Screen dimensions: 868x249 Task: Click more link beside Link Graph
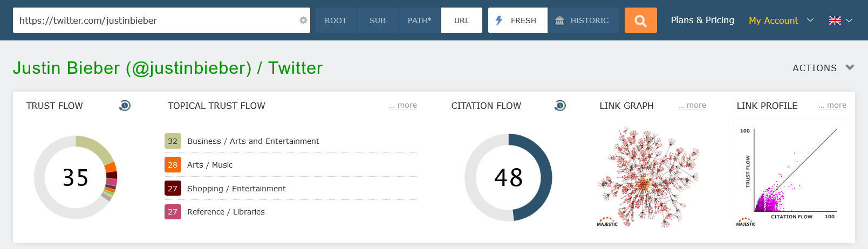coord(692,105)
